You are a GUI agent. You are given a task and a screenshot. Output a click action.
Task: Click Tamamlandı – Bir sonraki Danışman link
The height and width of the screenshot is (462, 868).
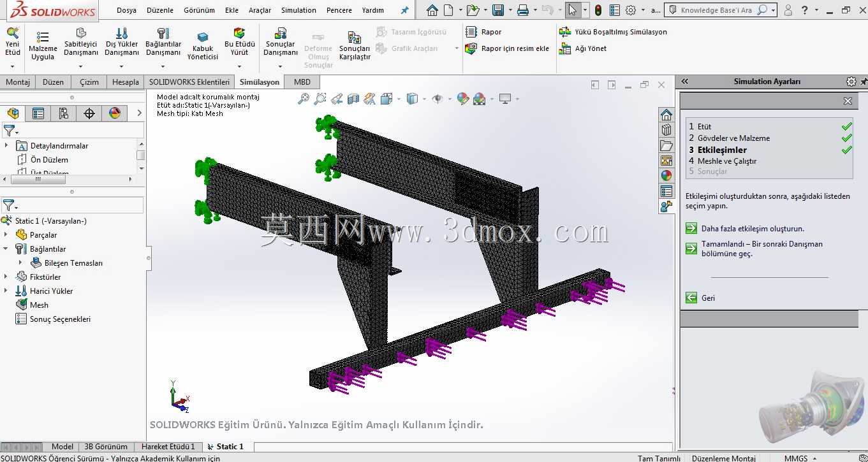point(762,249)
